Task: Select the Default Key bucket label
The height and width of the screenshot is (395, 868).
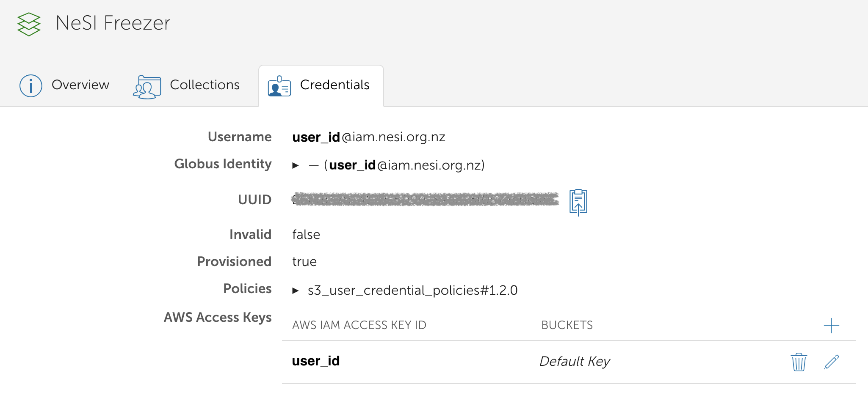Action: pyautogui.click(x=574, y=361)
